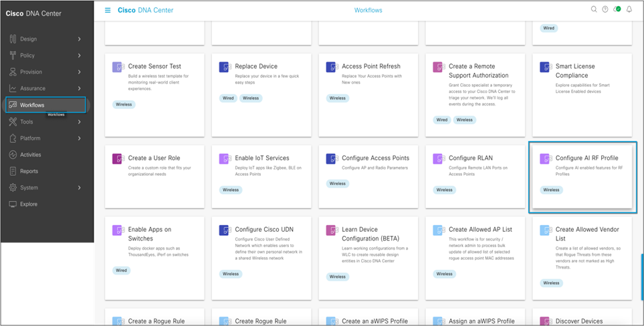Click Wired tag on Enable Apps on Switches

121,271
